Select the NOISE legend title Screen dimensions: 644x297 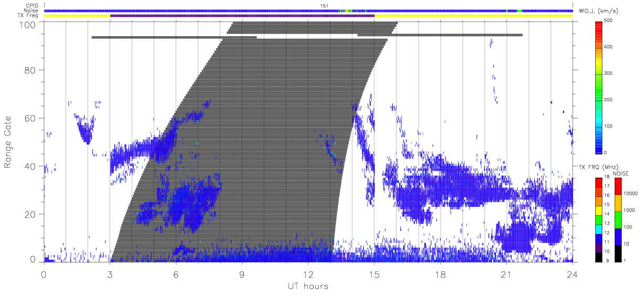(x=621, y=173)
